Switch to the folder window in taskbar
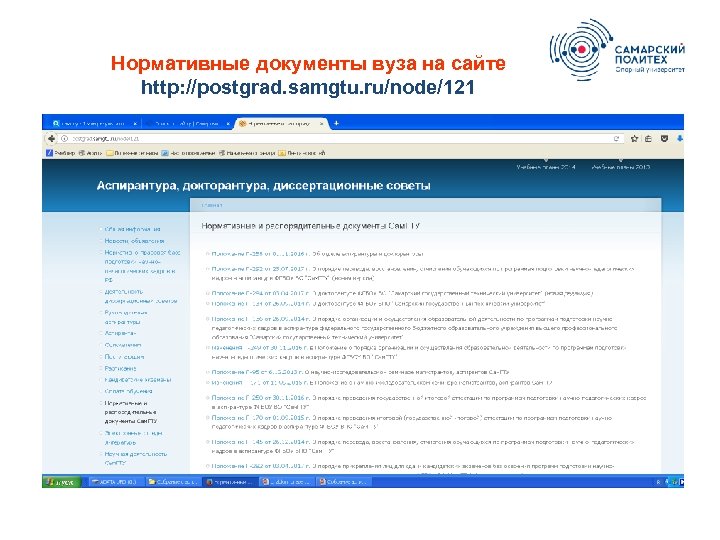The height and width of the screenshot is (540, 720). (x=173, y=482)
